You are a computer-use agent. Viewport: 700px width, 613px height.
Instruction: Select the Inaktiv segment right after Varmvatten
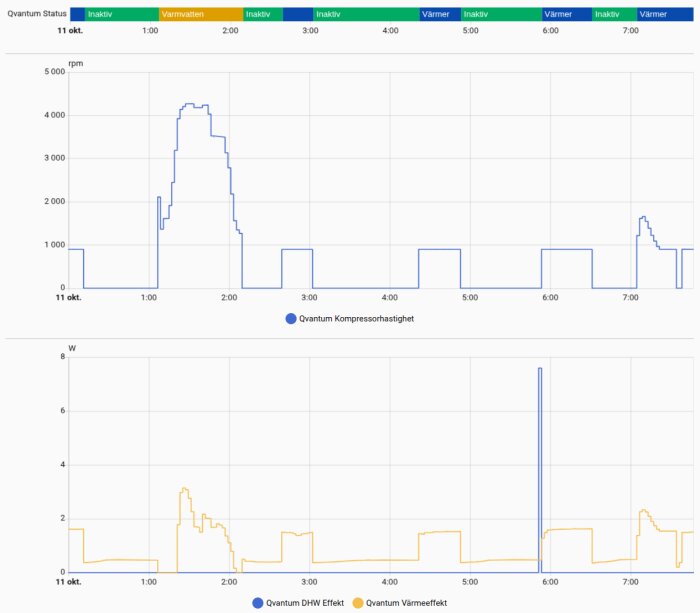[x=262, y=15]
